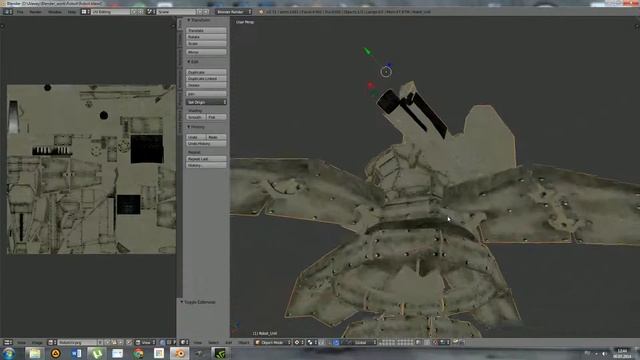Click the Scale button in tool shelf

coord(206,43)
